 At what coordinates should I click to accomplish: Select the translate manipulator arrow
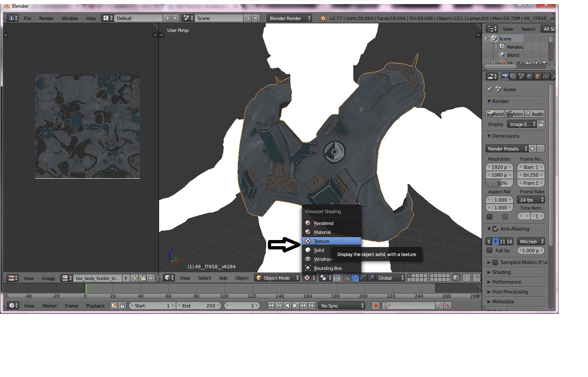355,278
